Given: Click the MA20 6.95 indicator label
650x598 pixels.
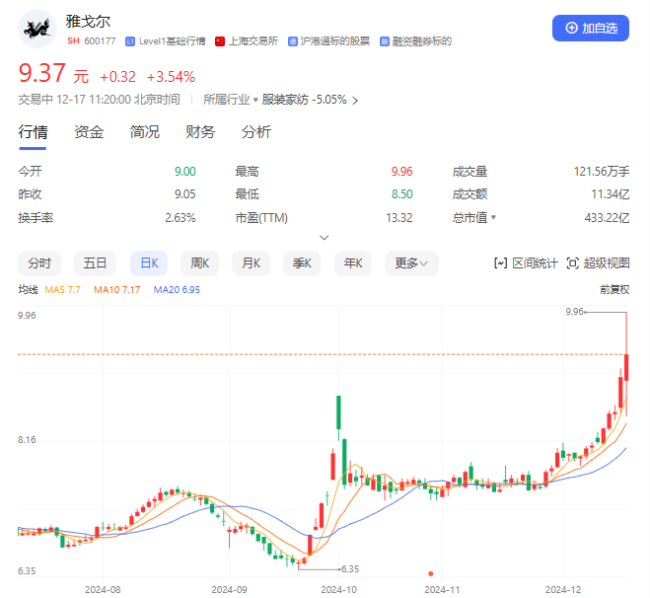Looking at the screenshot, I should tap(177, 290).
